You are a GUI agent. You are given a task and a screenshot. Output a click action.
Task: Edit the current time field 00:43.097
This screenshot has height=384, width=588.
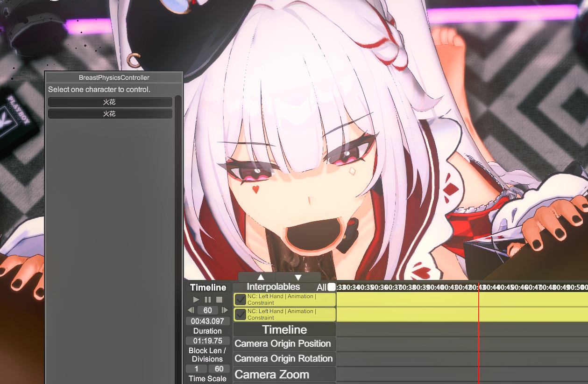[208, 321]
